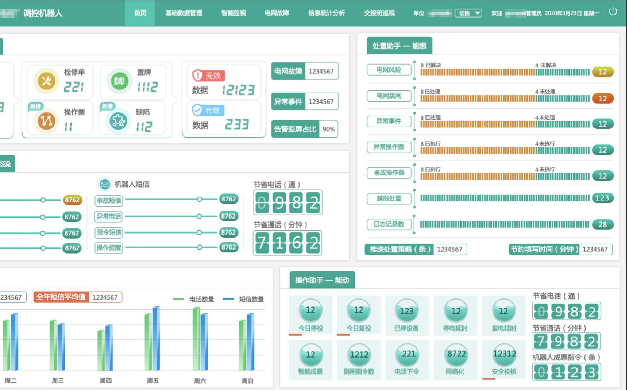The height and width of the screenshot is (390, 627).
Task: Click the blue 有效 checkmark shield badge
Action: (x=208, y=110)
